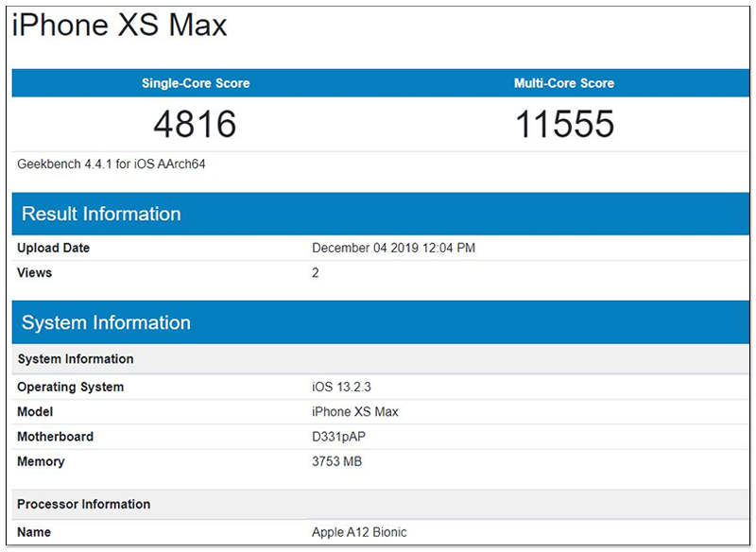Select the Single-Core Score header
The height and width of the screenshot is (552, 756).
pyautogui.click(x=195, y=83)
